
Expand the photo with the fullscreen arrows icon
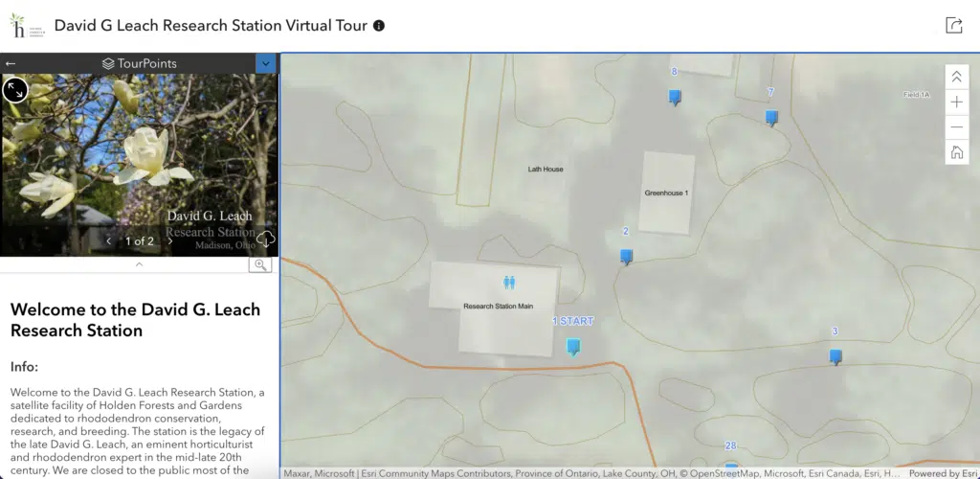pyautogui.click(x=15, y=90)
